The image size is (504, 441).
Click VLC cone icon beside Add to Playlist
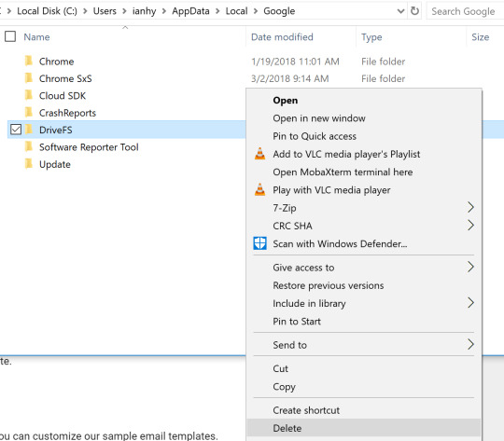[x=260, y=154]
